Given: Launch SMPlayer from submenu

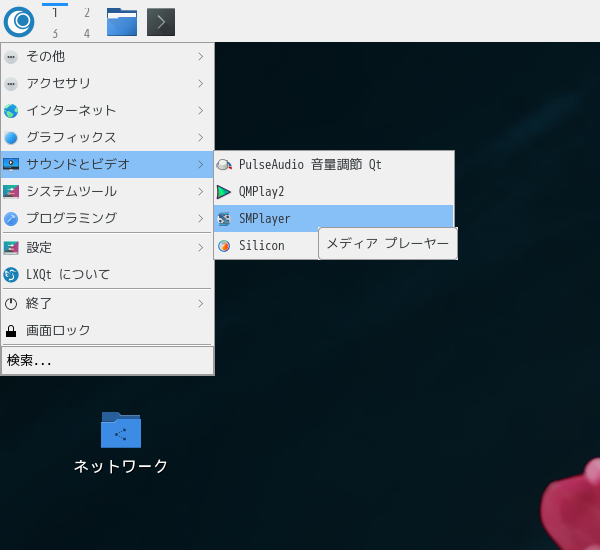Looking at the screenshot, I should tap(334, 218).
